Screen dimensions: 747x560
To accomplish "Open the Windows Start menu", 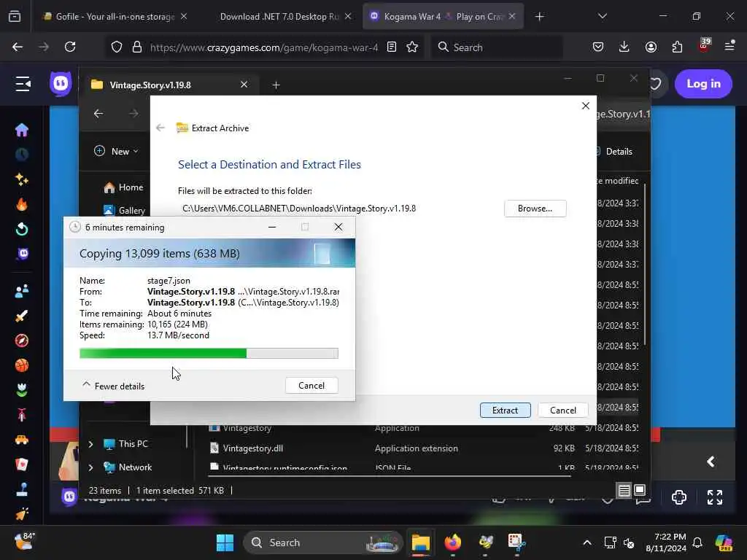I will tap(225, 542).
